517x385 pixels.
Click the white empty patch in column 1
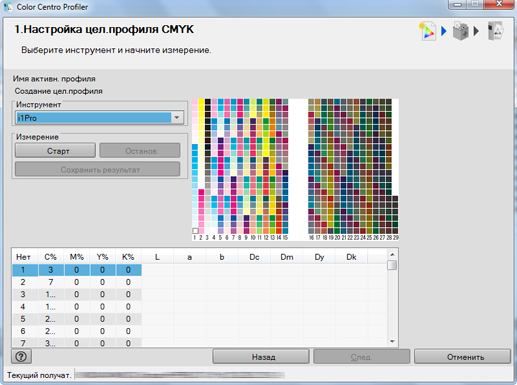pyautogui.click(x=195, y=230)
